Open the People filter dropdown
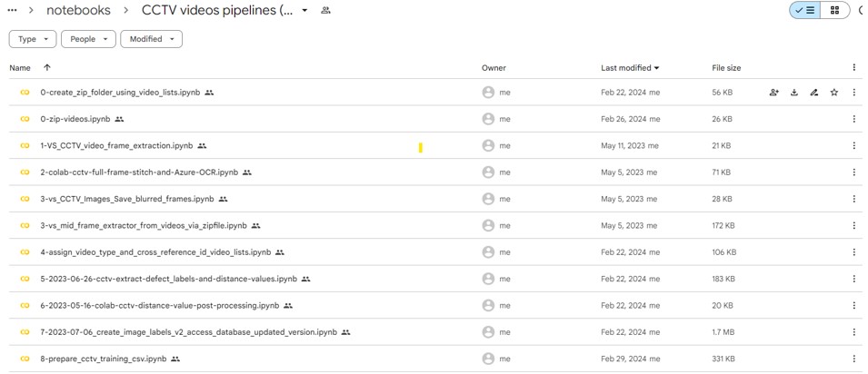This screenshot has height=374, width=868. [88, 39]
